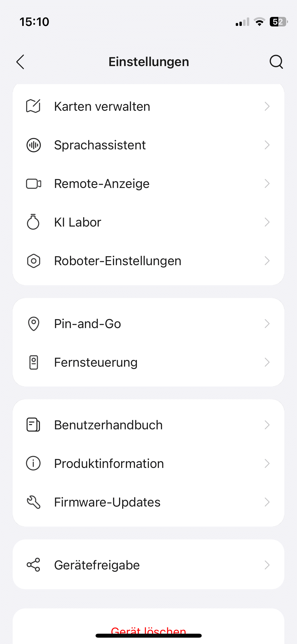Tap the Produktinformation info circle icon
Screen dimensions: 297x644
tap(33, 463)
